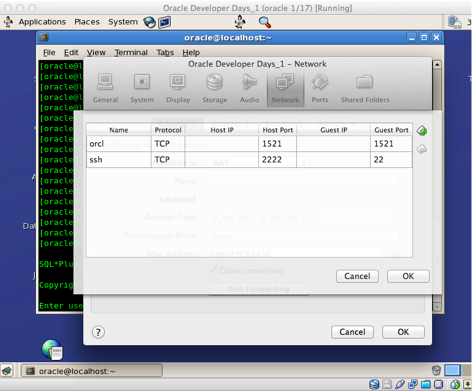Click the host key down-arrow indicator
This screenshot has height=391, width=472.
click(468, 384)
